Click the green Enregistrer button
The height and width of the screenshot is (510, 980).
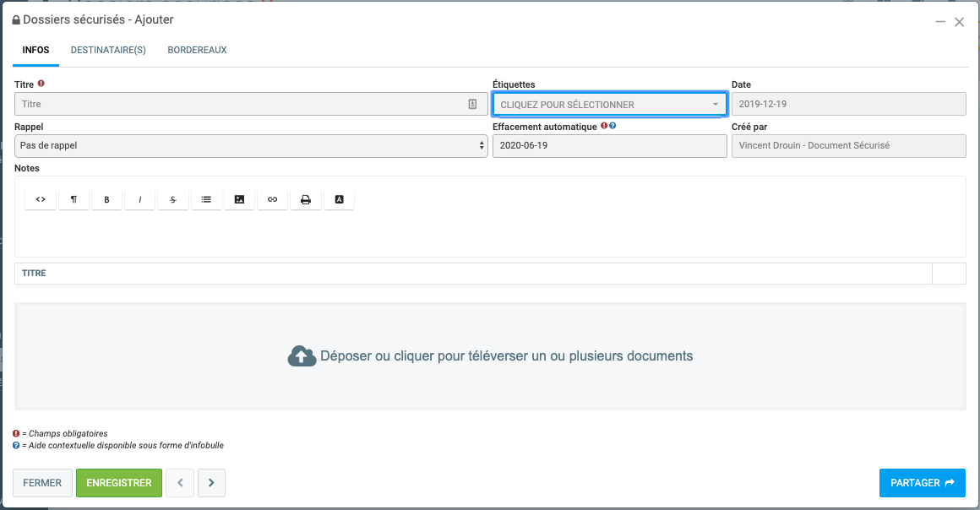[119, 483]
